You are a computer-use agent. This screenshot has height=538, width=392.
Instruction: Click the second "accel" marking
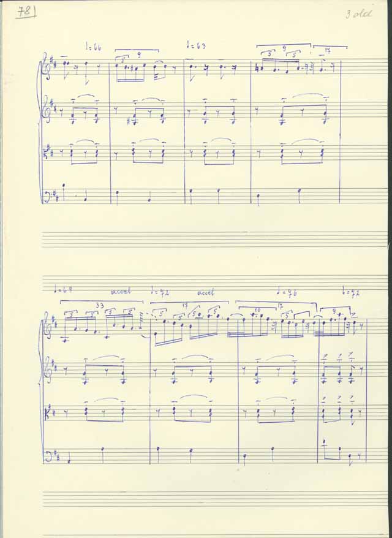[205, 293]
